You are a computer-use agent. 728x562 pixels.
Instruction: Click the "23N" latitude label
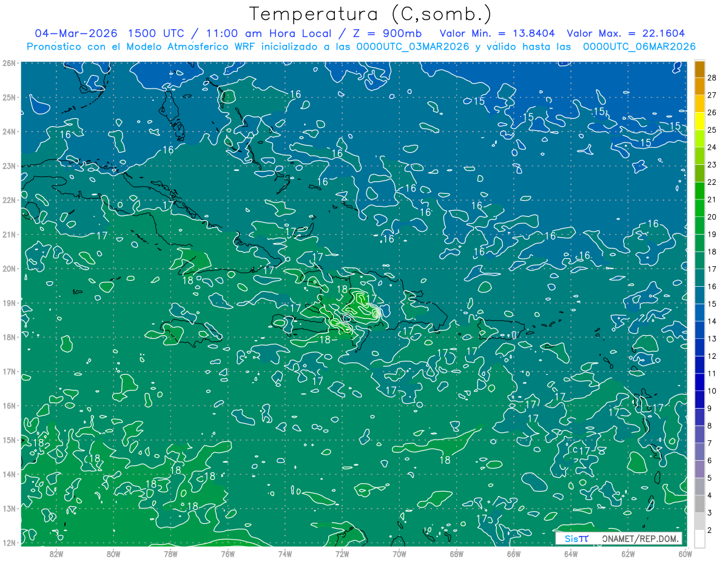pyautogui.click(x=8, y=166)
